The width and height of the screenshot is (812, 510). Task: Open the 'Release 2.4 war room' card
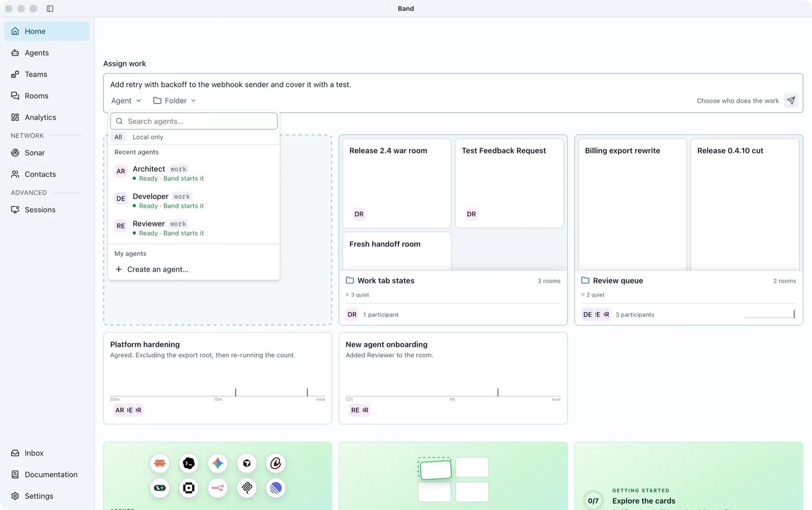click(397, 183)
